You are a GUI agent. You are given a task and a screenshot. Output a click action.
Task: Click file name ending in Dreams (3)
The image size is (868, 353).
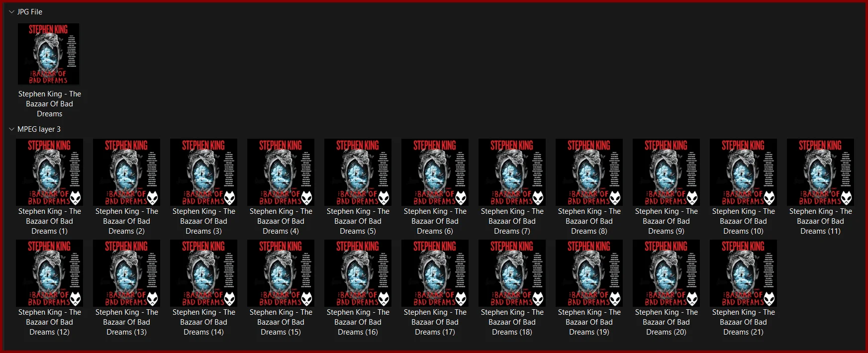tap(203, 221)
